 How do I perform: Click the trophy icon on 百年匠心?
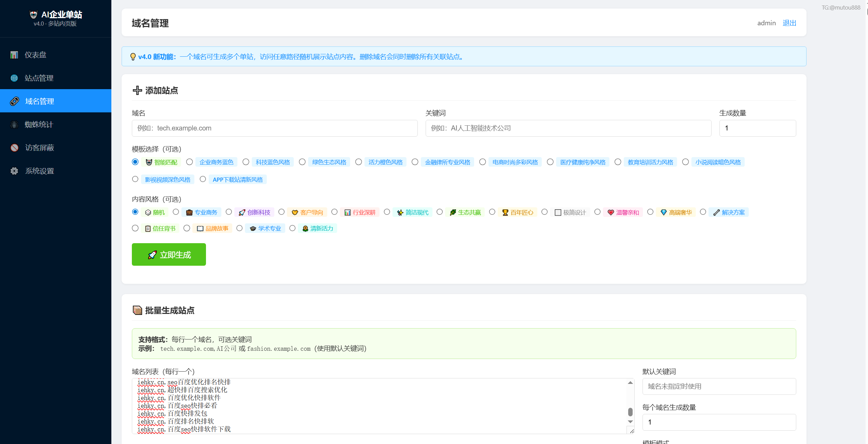[x=505, y=212]
